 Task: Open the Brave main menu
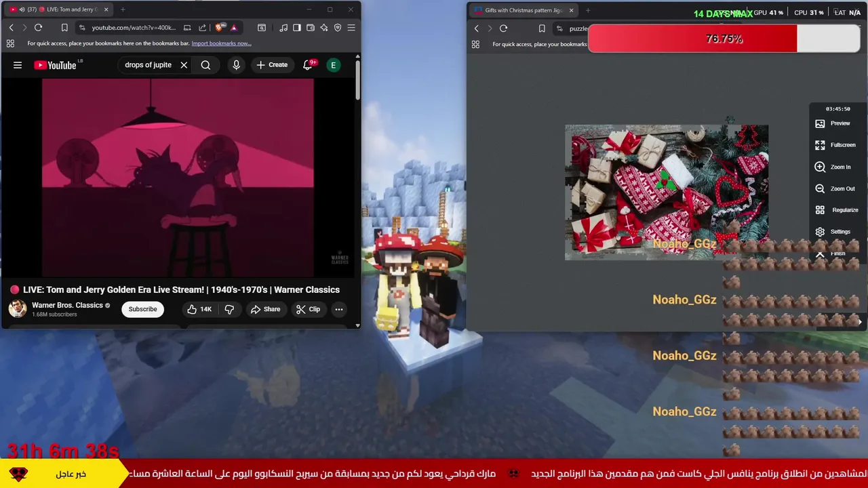pos(351,28)
